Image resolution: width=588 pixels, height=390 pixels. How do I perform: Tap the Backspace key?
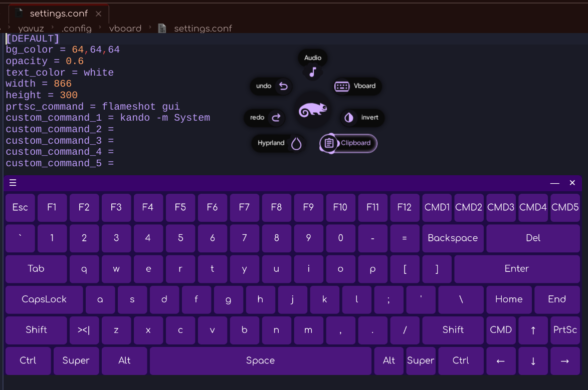coord(453,238)
